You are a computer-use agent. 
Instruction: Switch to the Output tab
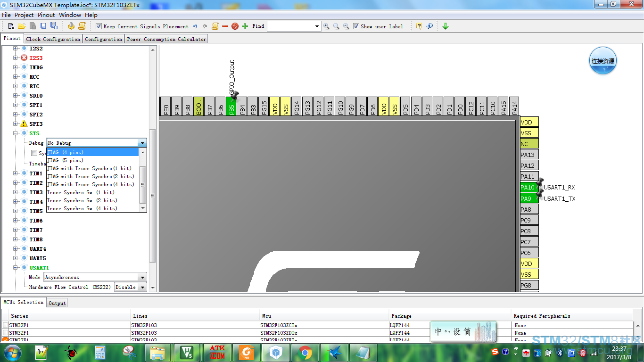[x=57, y=303]
